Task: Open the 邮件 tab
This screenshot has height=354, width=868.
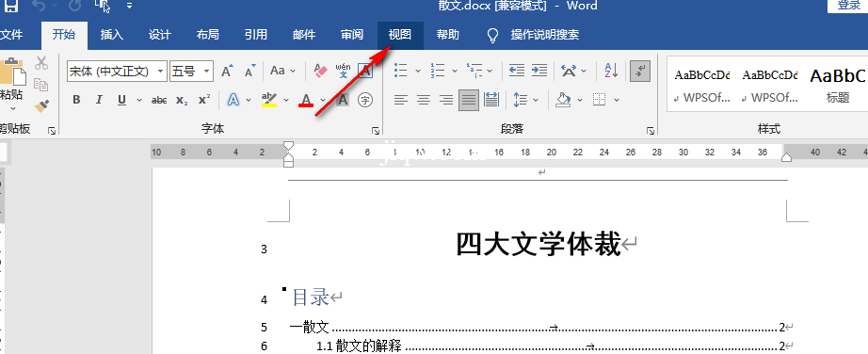Action: (304, 36)
